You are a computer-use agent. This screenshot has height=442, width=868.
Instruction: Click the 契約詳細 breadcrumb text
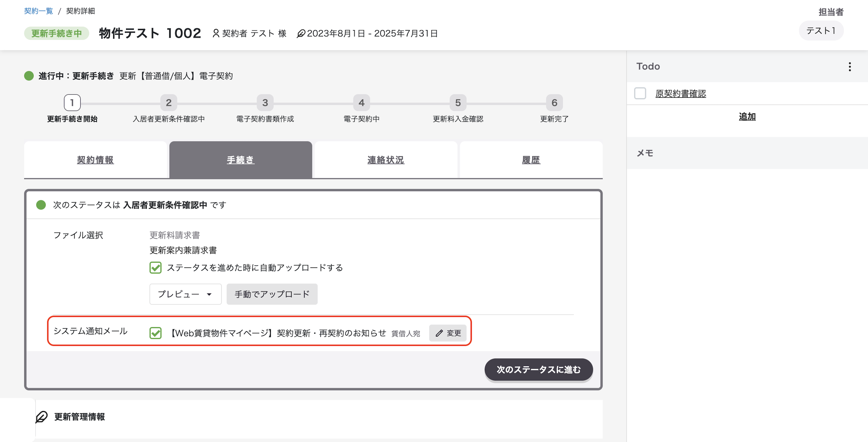[x=81, y=11]
